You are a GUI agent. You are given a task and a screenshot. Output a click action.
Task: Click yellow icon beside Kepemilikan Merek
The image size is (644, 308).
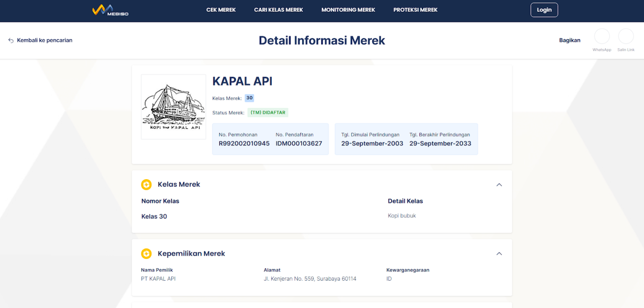point(146,253)
